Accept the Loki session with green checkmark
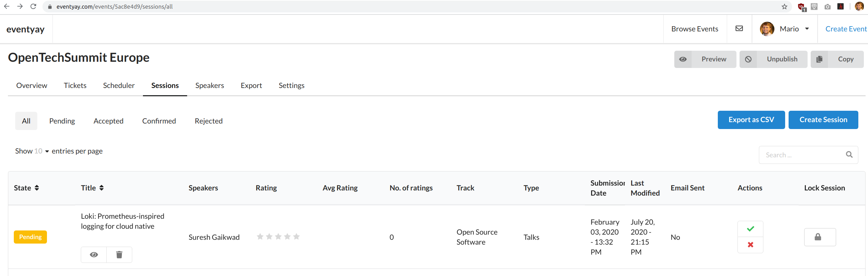 click(750, 229)
